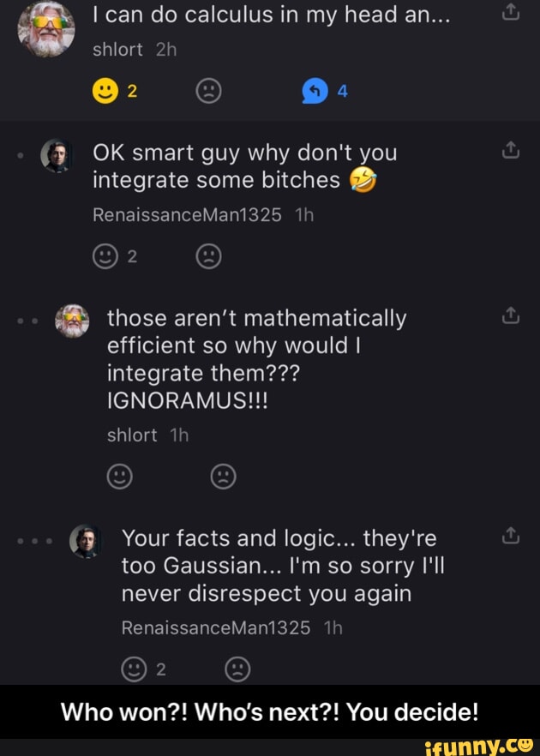
Task: Click the share icon on shlort's top post
Action: (511, 11)
